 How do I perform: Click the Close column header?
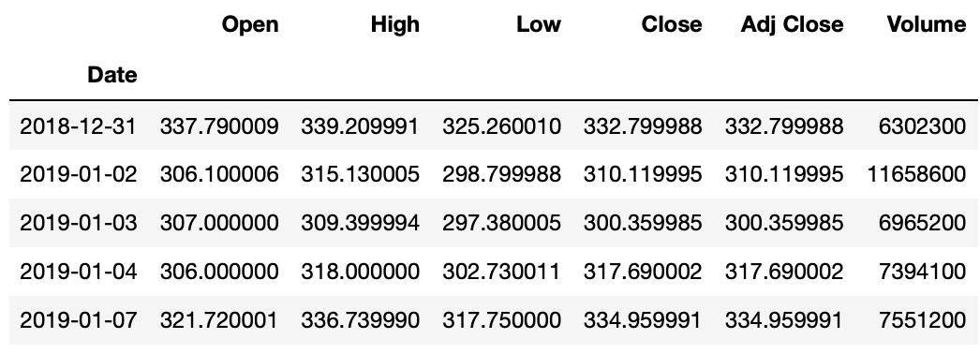pos(672,24)
